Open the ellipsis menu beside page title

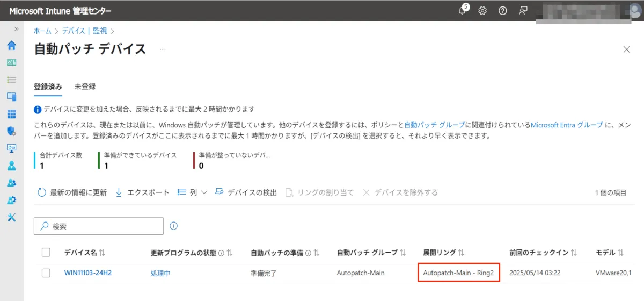pos(163,49)
